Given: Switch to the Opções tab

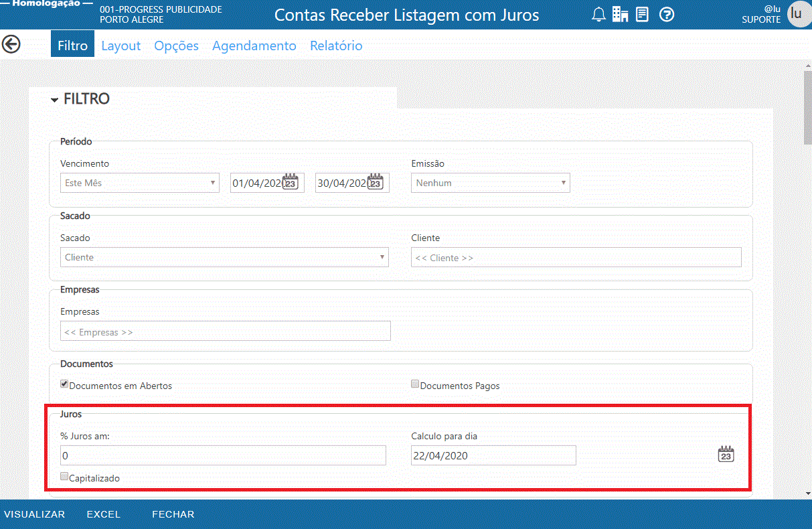Looking at the screenshot, I should (177, 46).
